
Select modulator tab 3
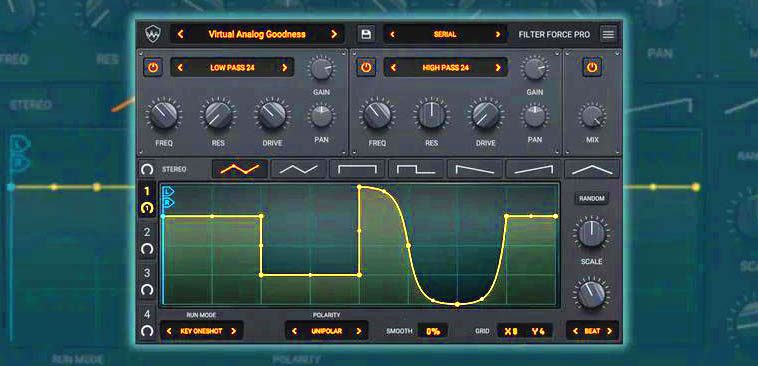[x=147, y=281]
